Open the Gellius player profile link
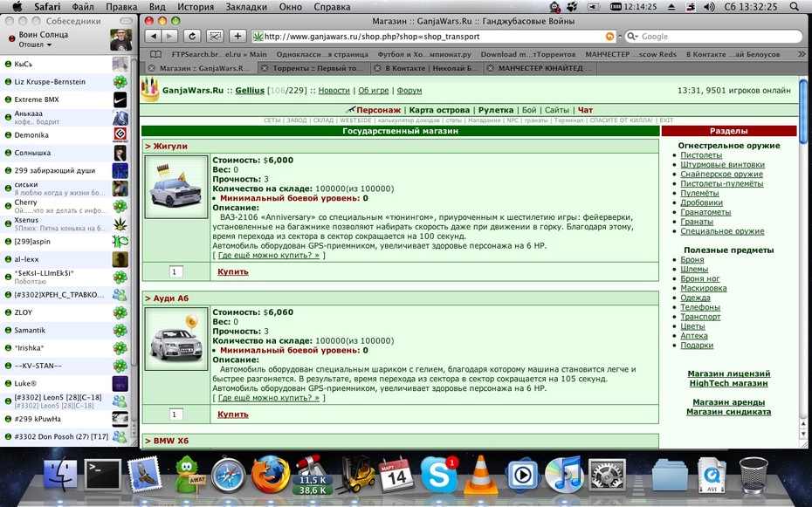 pyautogui.click(x=250, y=90)
